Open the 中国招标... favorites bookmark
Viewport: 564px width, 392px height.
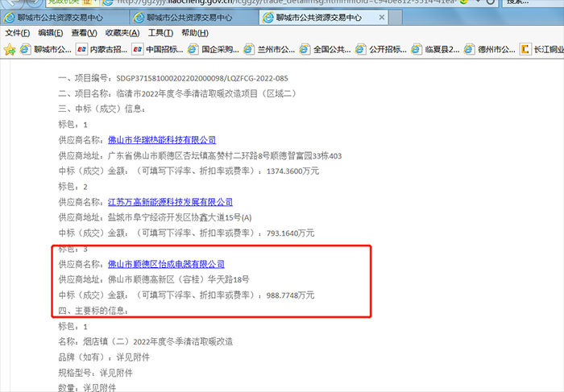coord(158,49)
